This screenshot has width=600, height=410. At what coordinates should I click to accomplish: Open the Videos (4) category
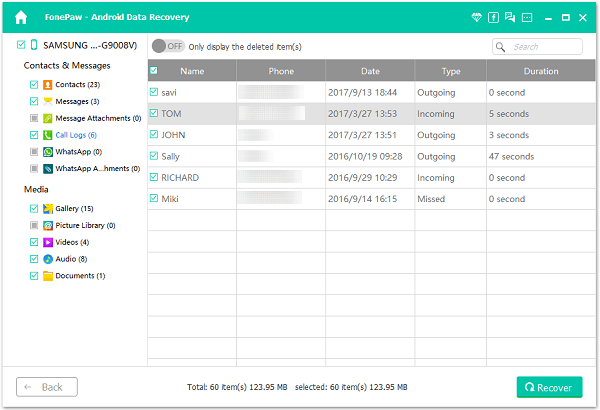pos(72,242)
